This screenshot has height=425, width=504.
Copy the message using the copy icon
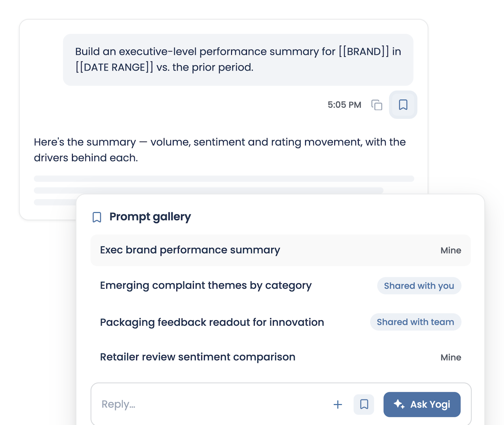pos(377,105)
